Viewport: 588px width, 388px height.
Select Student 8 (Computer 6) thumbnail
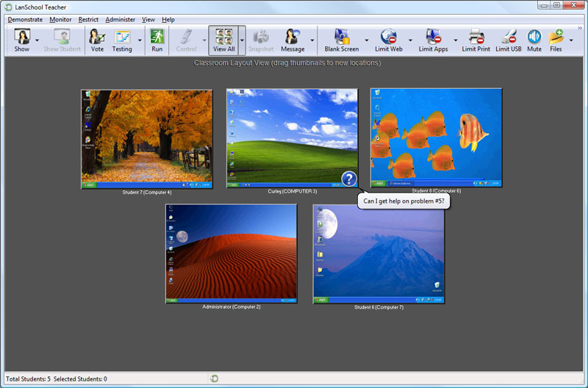point(436,137)
